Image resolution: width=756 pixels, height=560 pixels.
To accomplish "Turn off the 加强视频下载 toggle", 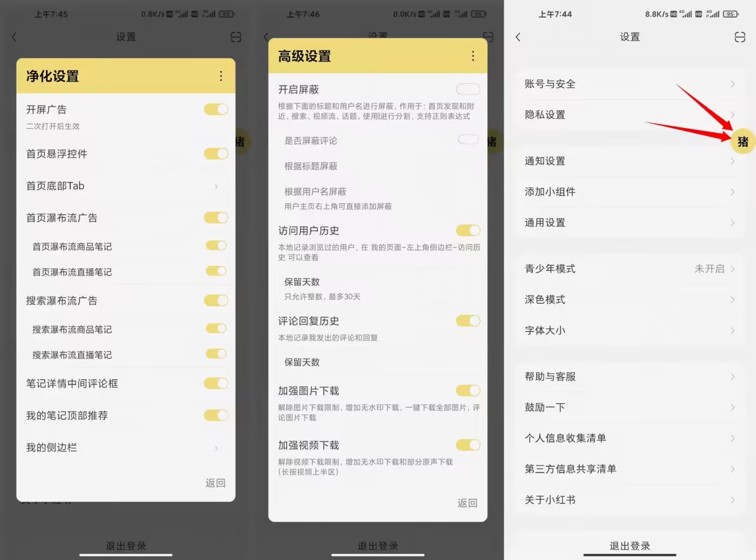I will (468, 445).
